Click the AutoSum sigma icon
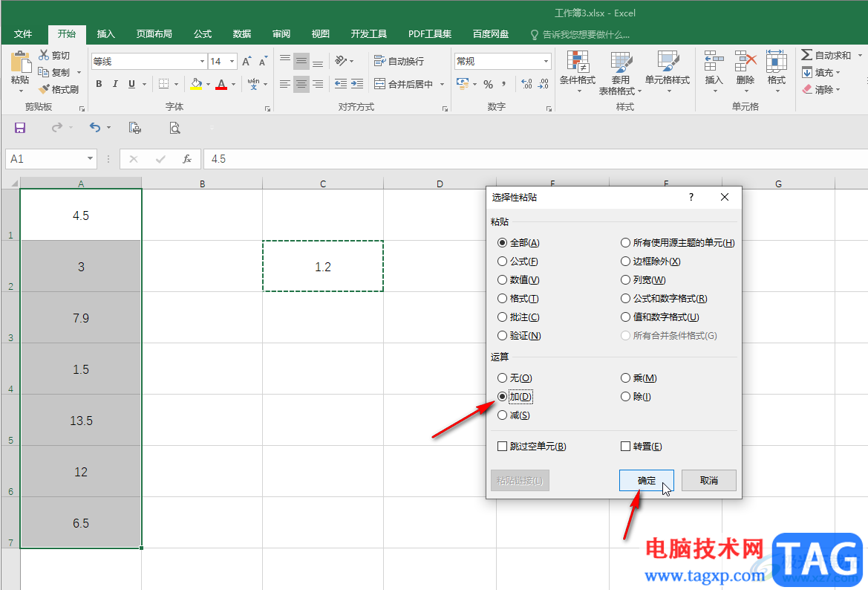Viewport: 868px width, 590px height. click(x=806, y=55)
